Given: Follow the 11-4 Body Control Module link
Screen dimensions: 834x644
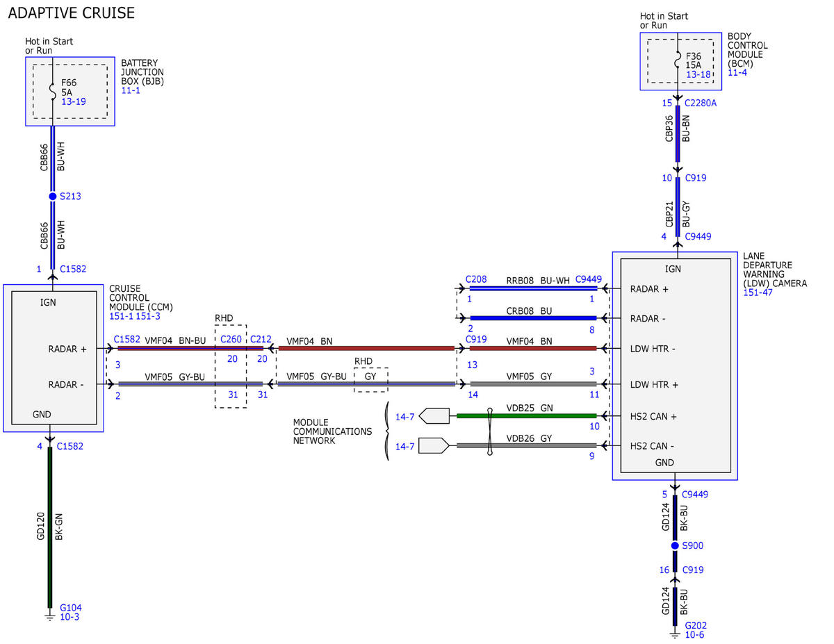Looking at the screenshot, I should pos(738,72).
